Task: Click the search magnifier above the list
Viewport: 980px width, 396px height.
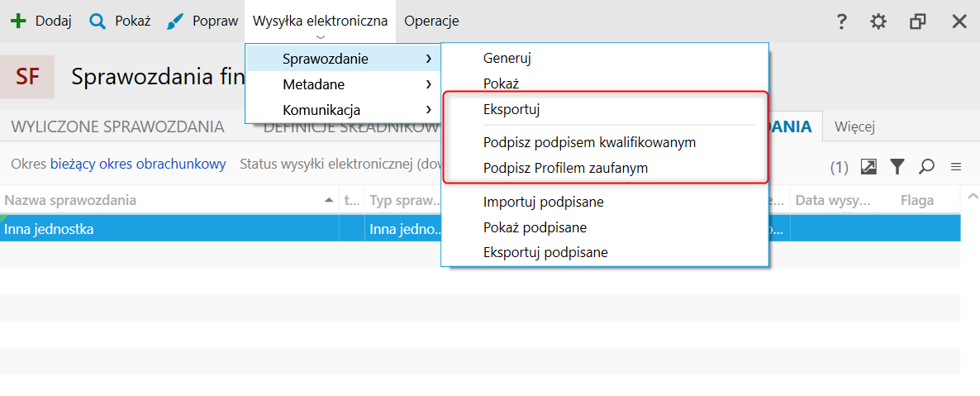Action: (926, 166)
